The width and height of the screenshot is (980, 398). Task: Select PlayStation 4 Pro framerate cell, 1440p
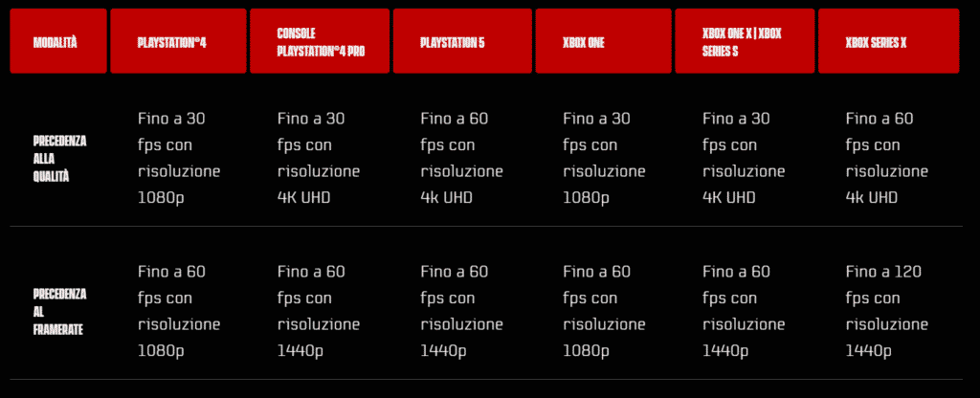[x=319, y=311]
